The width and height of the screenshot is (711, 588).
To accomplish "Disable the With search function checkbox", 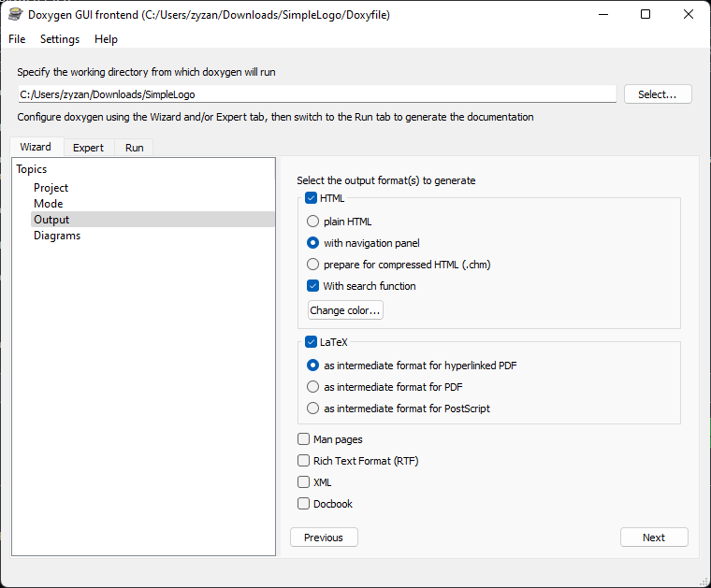I will [x=312, y=286].
